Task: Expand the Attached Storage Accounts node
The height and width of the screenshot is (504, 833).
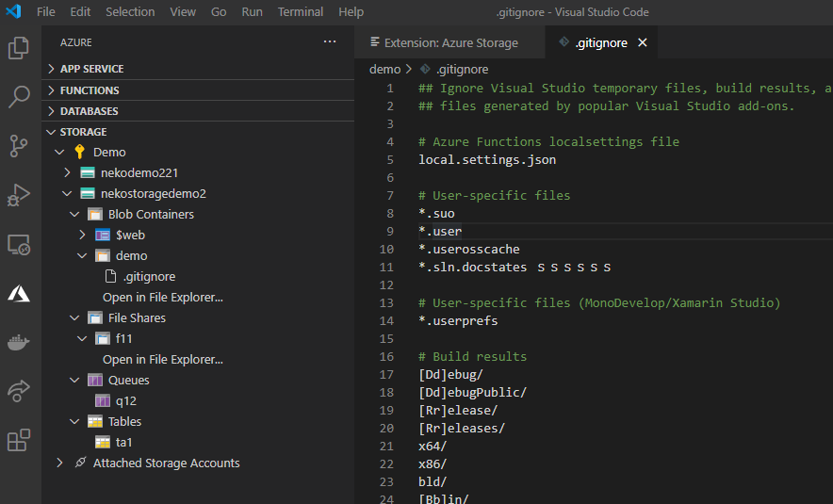Action: click(x=166, y=463)
